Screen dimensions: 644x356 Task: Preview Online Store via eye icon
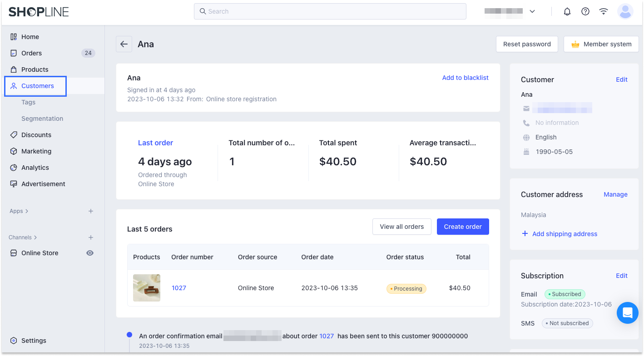[x=90, y=253]
